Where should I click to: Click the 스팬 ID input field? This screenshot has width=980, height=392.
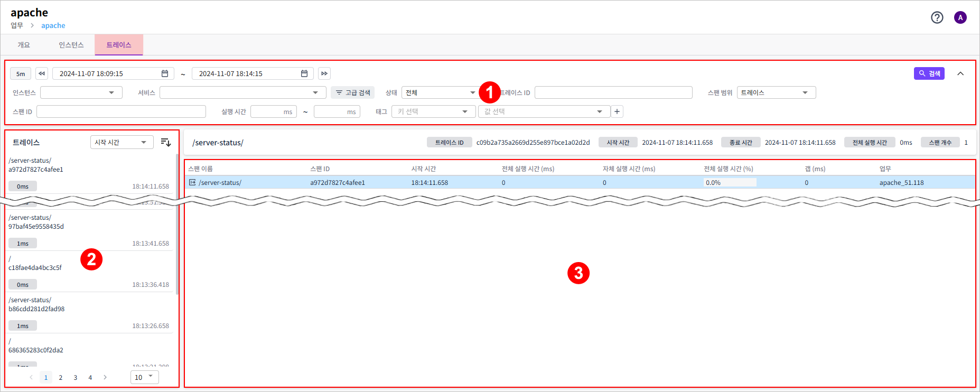121,111
